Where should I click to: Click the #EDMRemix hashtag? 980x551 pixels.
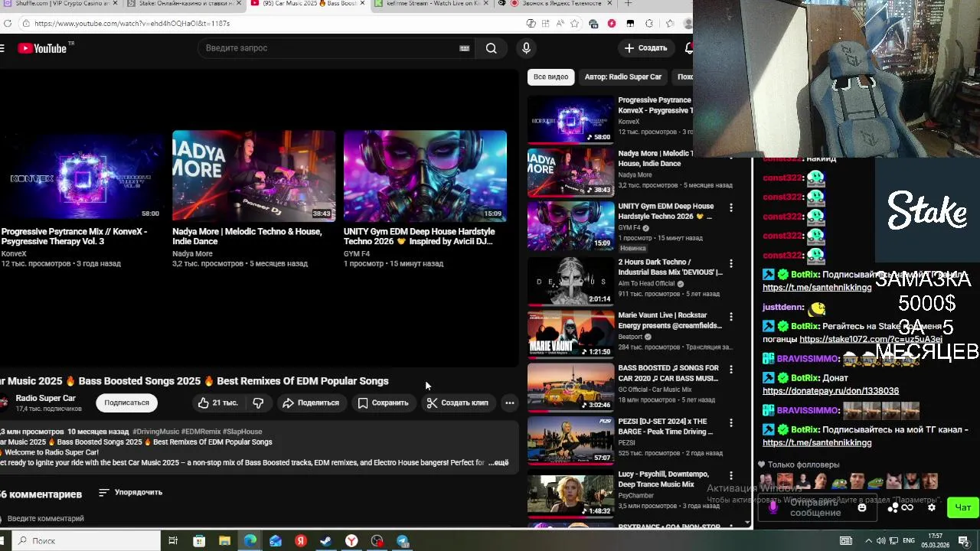coord(201,432)
